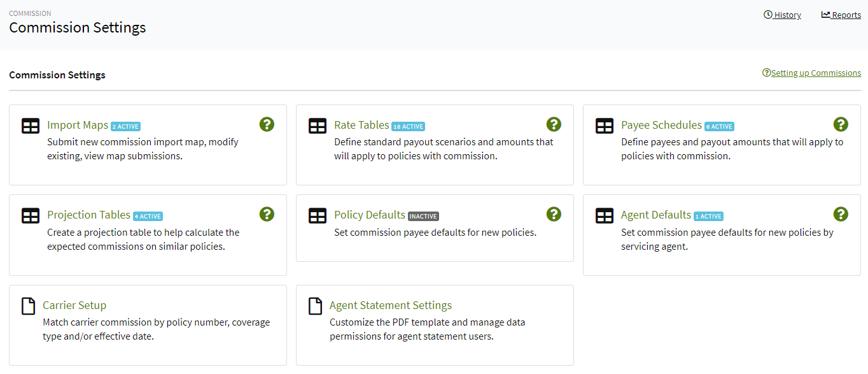
Task: Open help for Payee Schedules
Action: [841, 124]
